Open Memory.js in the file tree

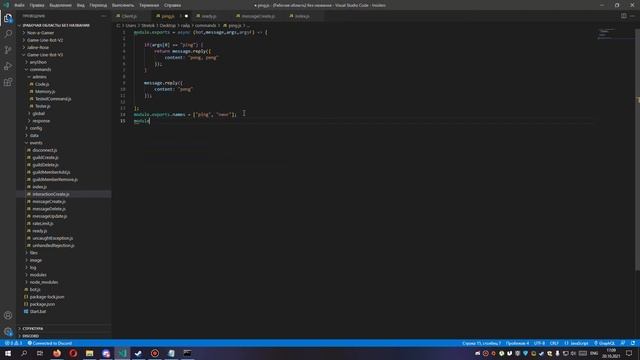coord(45,91)
